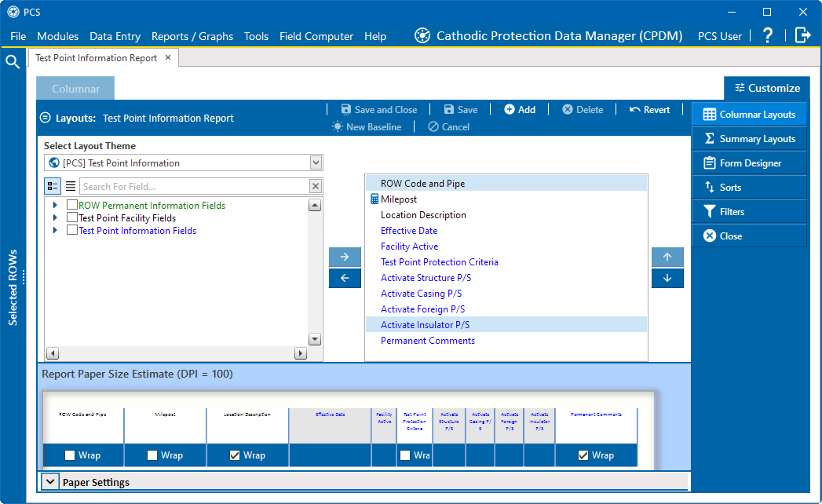Check Test Point Facility Fields checkbox
Screen dimensions: 822x504
72,217
